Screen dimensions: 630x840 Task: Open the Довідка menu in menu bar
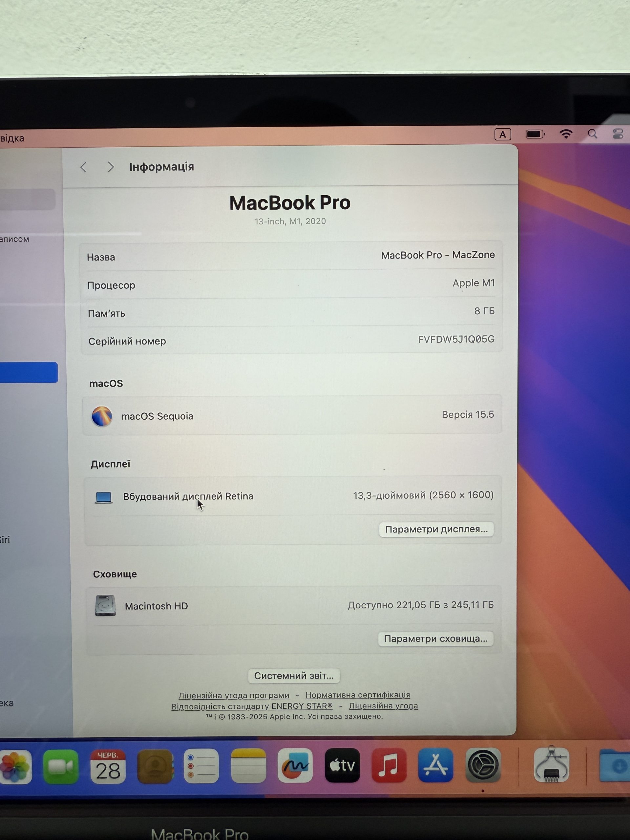point(12,138)
